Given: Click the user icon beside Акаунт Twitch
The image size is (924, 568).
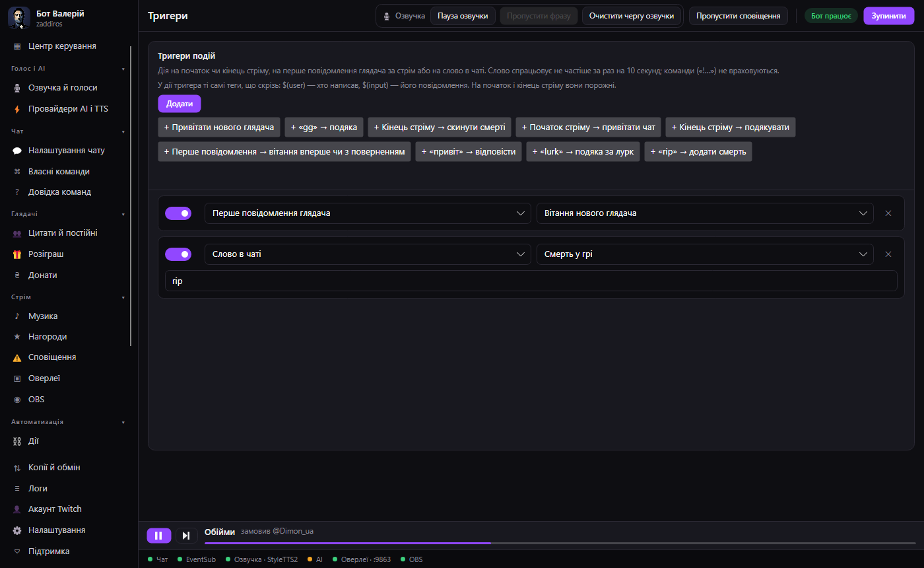Looking at the screenshot, I should coord(17,509).
